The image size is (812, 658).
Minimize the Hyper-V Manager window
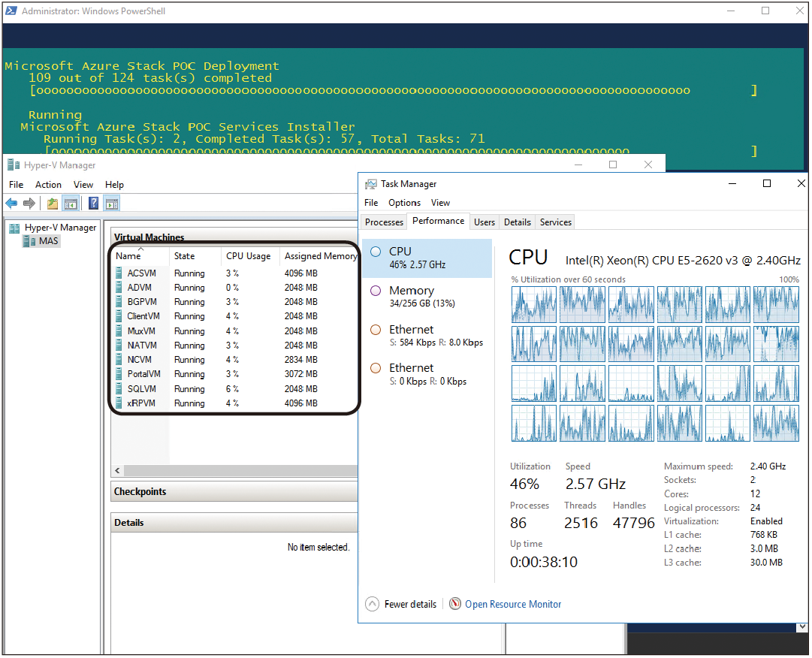tap(578, 165)
